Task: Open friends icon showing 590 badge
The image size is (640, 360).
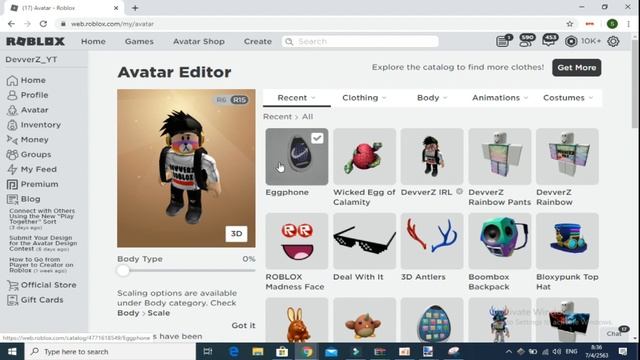Action: (526, 41)
